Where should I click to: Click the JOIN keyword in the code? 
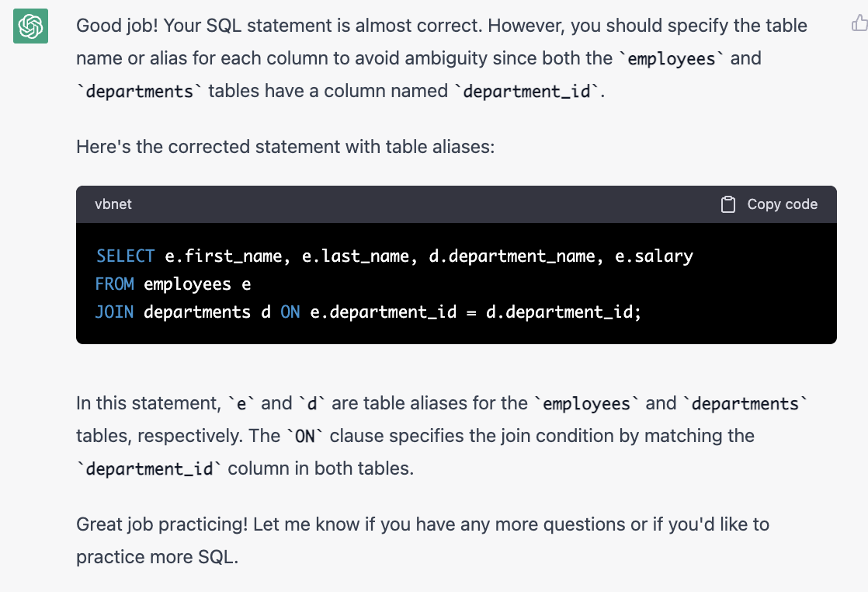click(x=115, y=312)
